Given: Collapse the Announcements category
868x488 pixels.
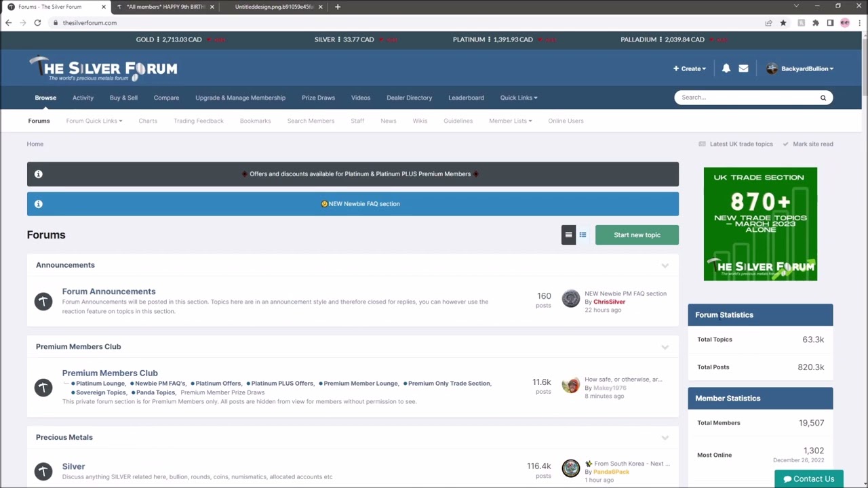Looking at the screenshot, I should coord(665,265).
